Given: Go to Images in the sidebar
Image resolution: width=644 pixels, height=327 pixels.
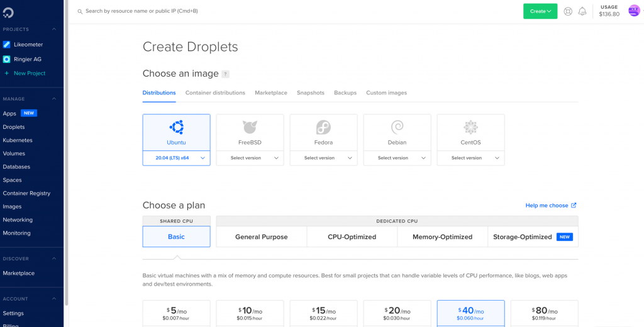Looking at the screenshot, I should (12, 207).
